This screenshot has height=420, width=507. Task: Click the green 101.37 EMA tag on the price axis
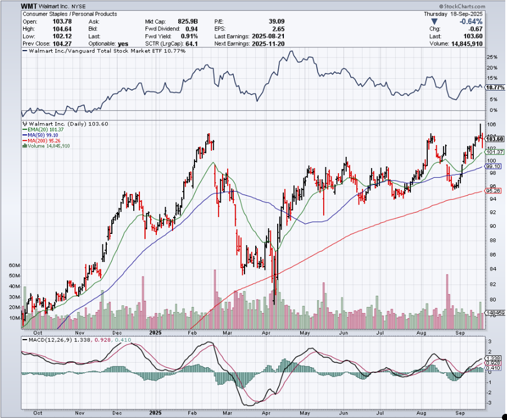pyautogui.click(x=495, y=152)
